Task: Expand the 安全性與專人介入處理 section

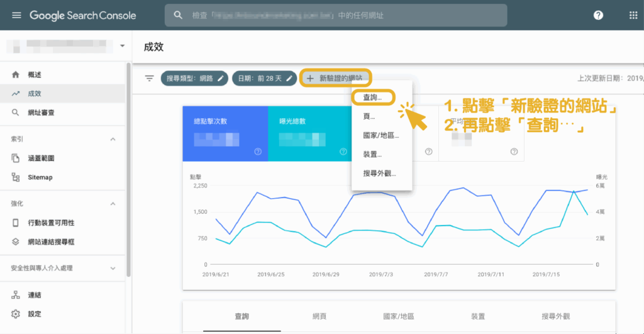Action: coord(113,268)
